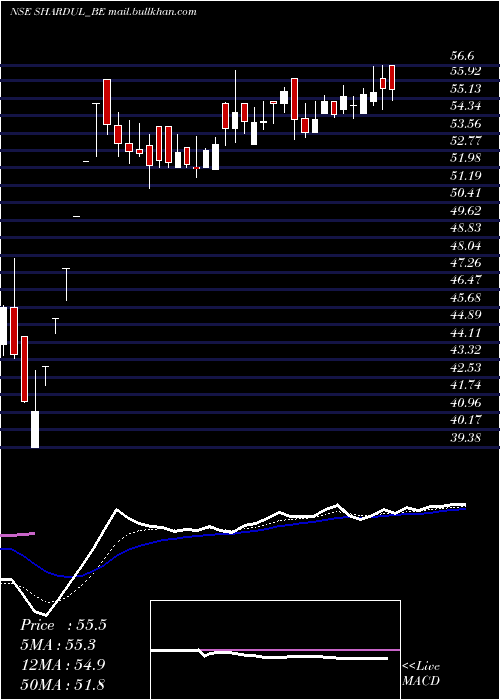Click the pink signal line in MACD box
The width and height of the screenshot is (500, 700).
coord(300,650)
